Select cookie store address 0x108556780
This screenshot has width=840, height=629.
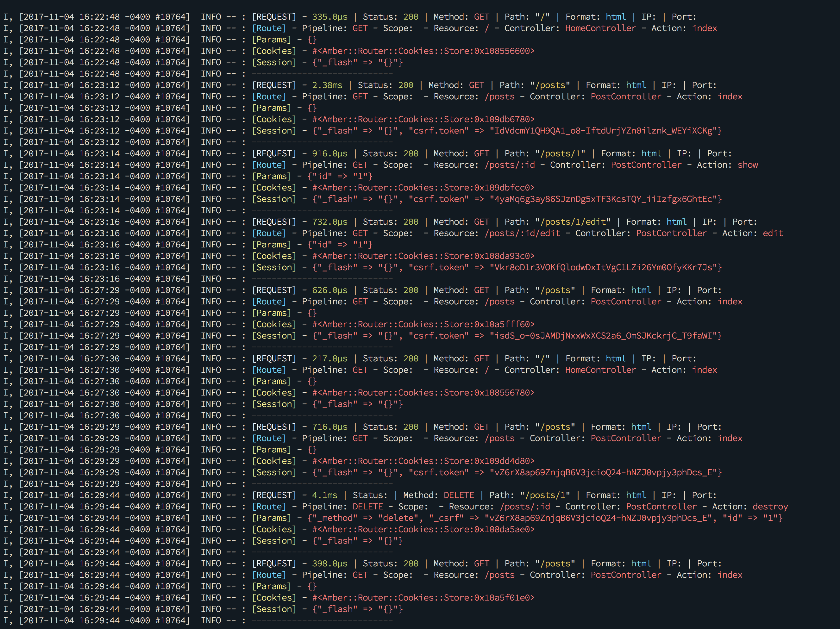502,393
